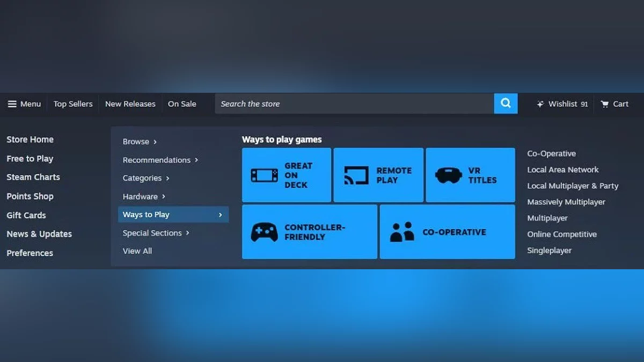This screenshot has height=362, width=644.
Task: Select the Hardware menu entry
Action: (140, 196)
